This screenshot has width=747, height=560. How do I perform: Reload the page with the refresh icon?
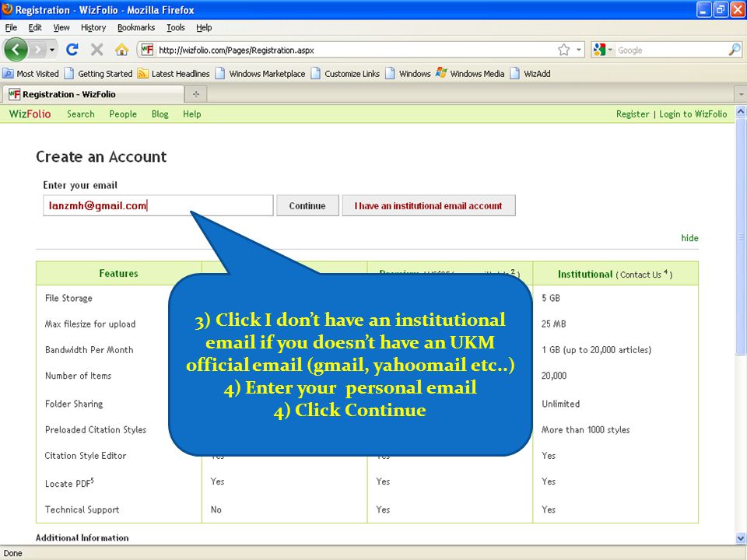[x=72, y=50]
